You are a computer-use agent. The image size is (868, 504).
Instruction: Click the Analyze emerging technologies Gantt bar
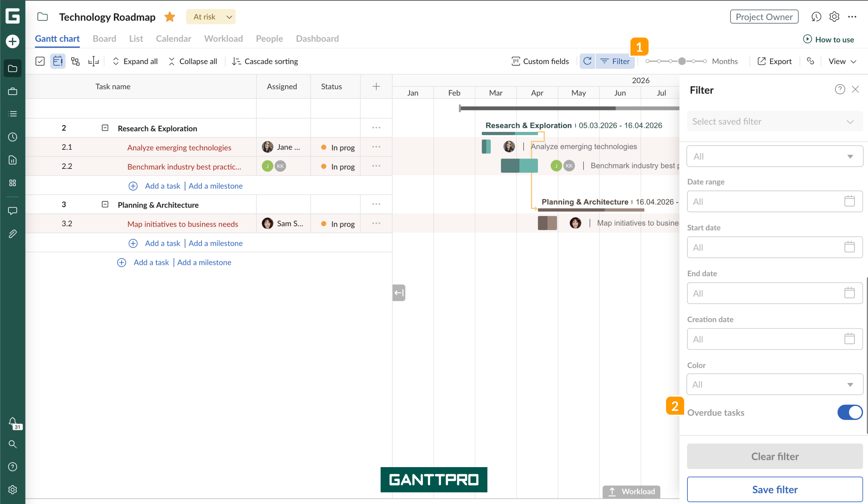coord(486,147)
